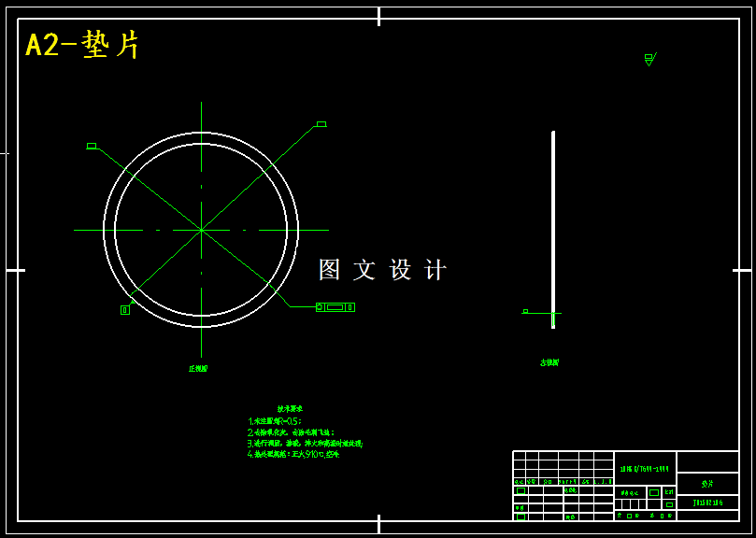Click the material standard cell reading T699-1999
This screenshot has height=538, width=756.
[645, 468]
